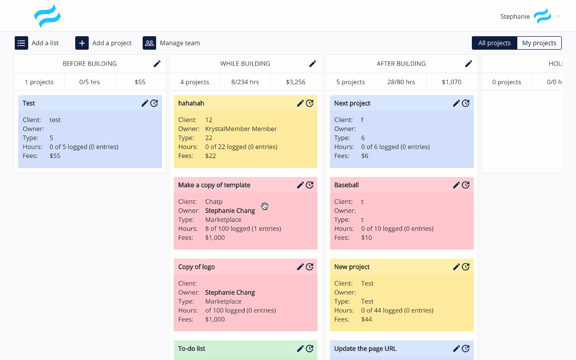The height and width of the screenshot is (360, 576).
Task: Open Make a copy of template title
Action: 214,185
